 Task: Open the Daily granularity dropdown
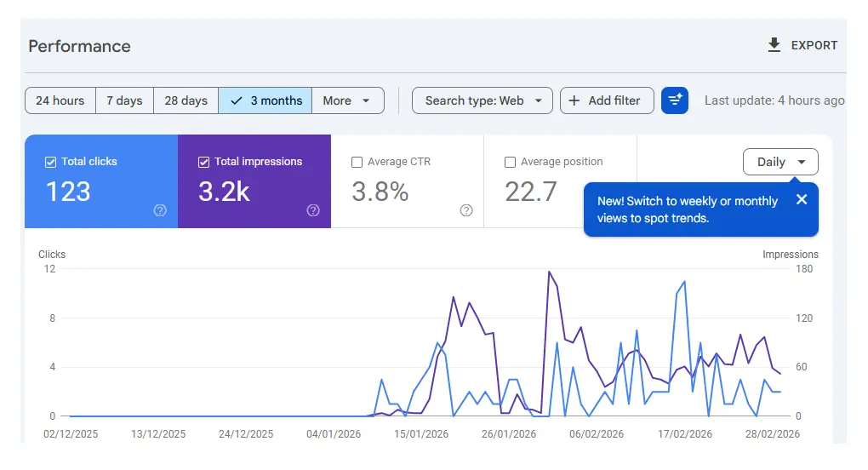780,162
